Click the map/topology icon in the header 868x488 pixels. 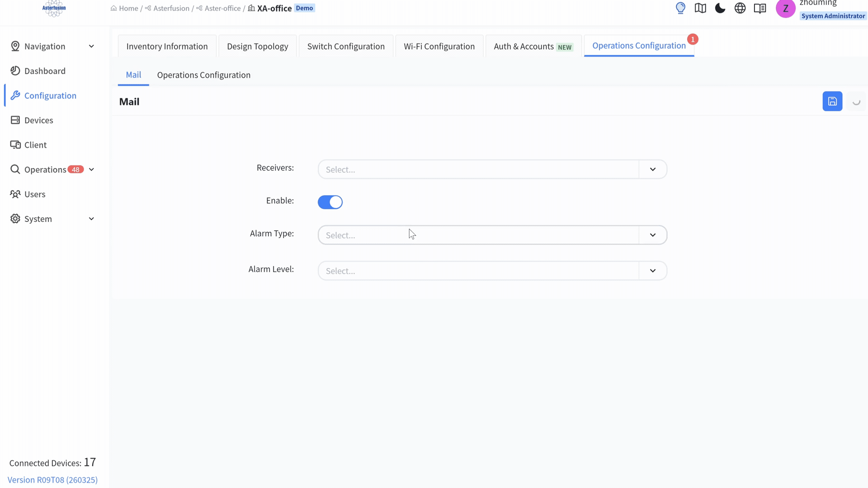[x=700, y=8]
